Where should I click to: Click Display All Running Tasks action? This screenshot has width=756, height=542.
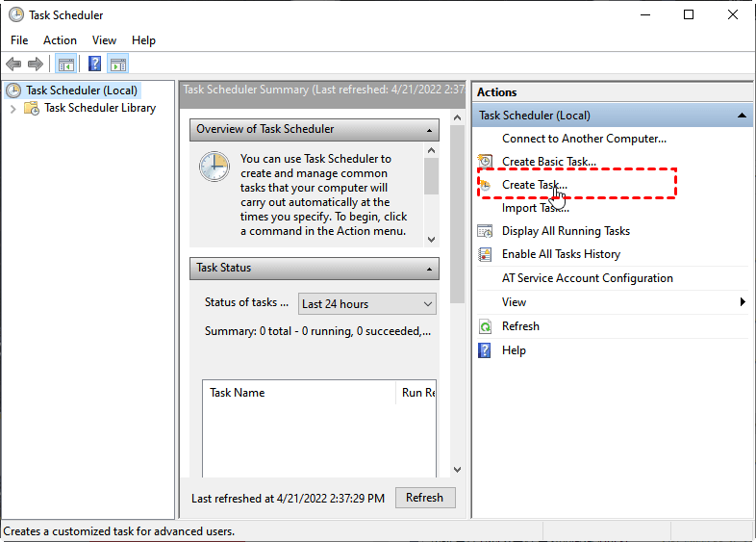click(566, 231)
